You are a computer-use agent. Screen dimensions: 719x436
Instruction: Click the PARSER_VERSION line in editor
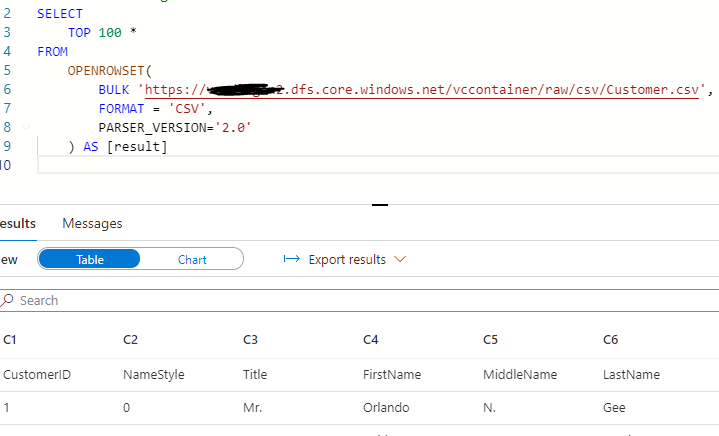point(175,127)
